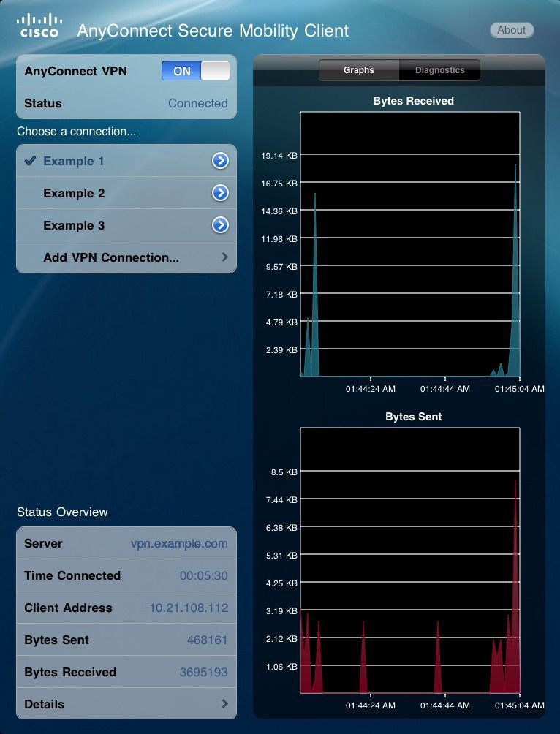
Task: Tap the Add VPN Connection row
Action: pos(111,257)
